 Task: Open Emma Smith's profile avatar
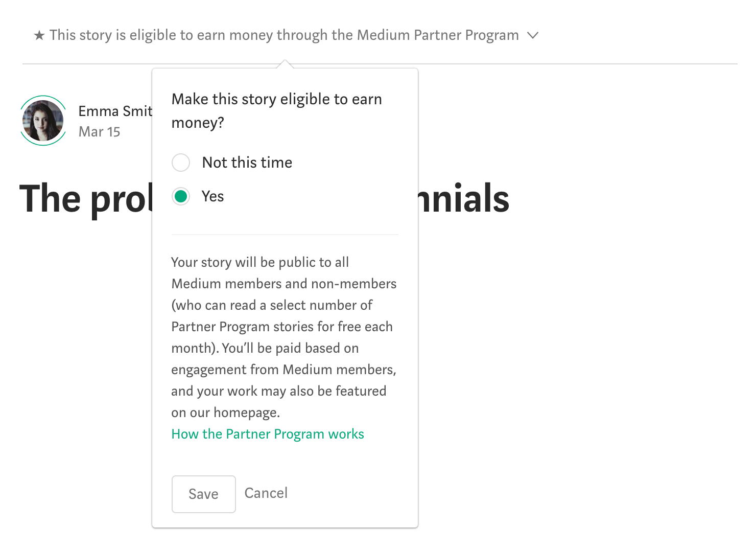coord(43,121)
